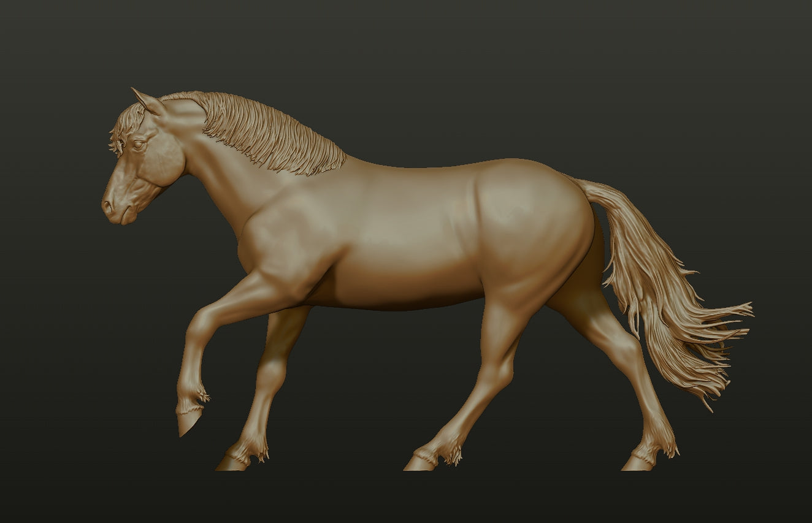The width and height of the screenshot is (812, 523).
Task: Click the horse's nostril
Action: coord(109,205)
